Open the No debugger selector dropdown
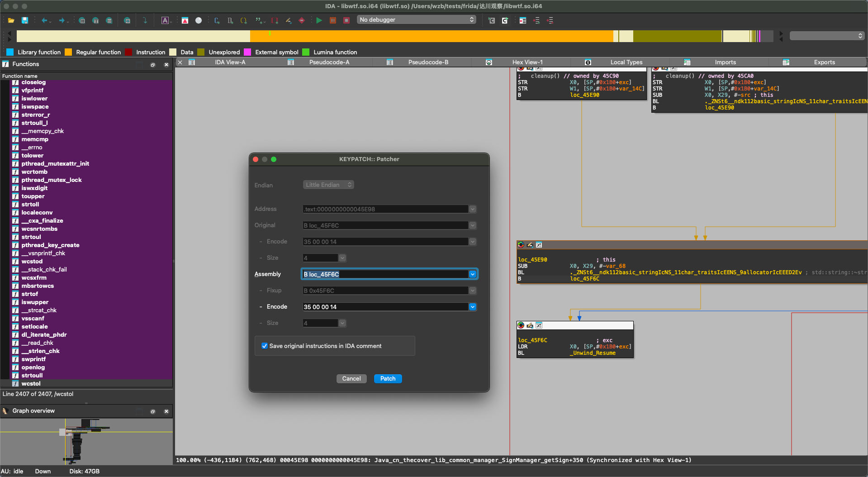The image size is (868, 477). click(x=417, y=20)
